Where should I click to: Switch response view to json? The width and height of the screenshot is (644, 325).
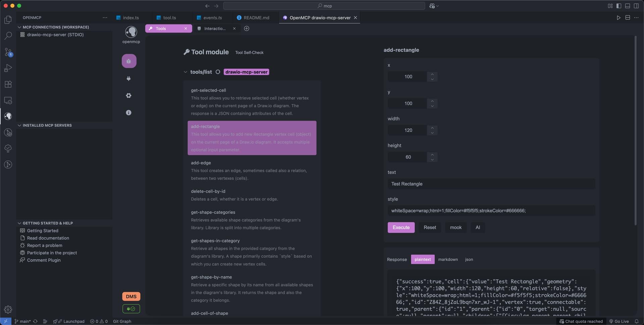[x=469, y=259]
